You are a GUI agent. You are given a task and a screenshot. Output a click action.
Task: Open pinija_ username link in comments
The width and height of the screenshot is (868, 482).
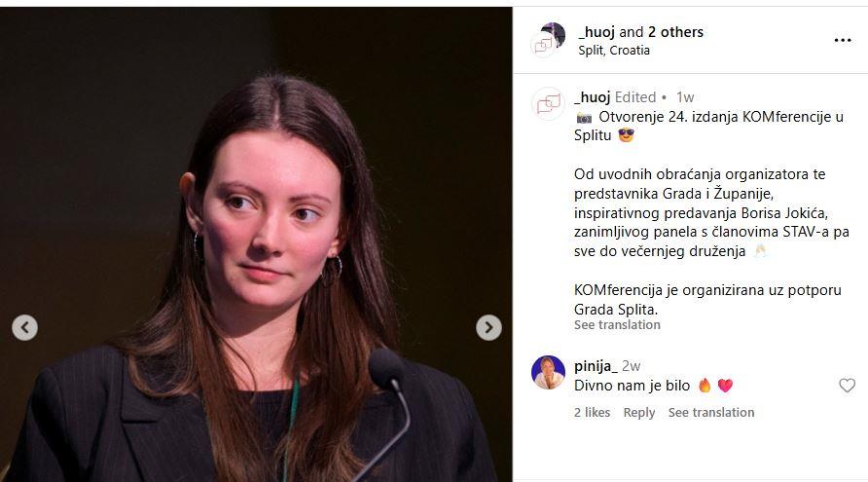tap(596, 366)
